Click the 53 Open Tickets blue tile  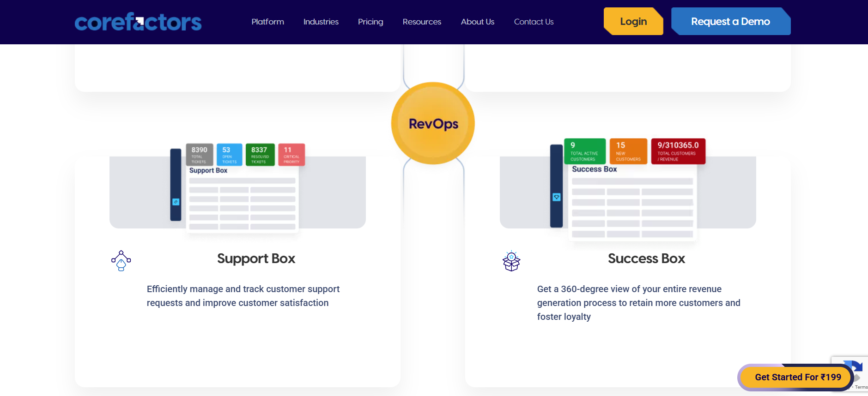point(229,155)
